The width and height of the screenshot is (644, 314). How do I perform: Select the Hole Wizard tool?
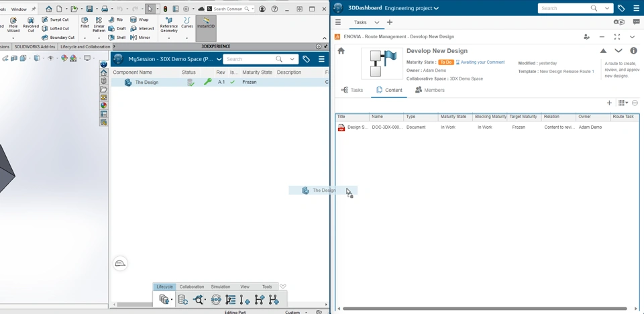[13, 25]
